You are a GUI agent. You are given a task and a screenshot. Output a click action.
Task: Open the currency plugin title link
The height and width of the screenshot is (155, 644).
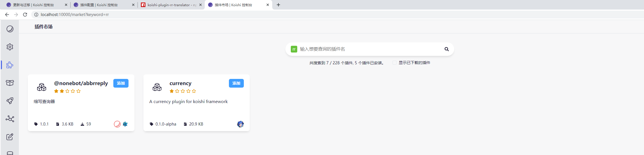[181, 83]
